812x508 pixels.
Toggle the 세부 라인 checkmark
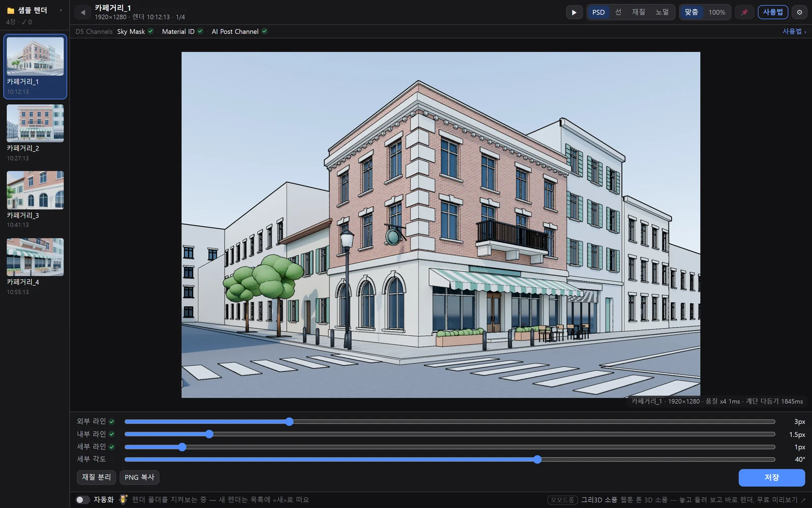click(x=112, y=447)
